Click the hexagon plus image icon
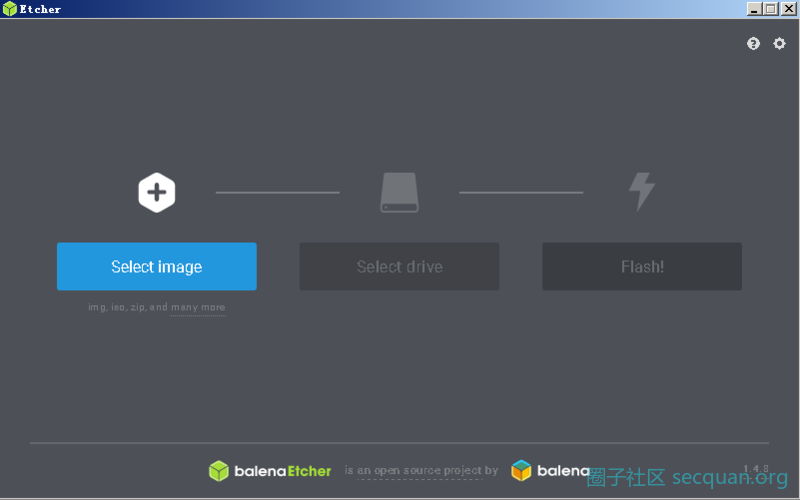Image resolution: width=800 pixels, height=500 pixels. point(157,192)
